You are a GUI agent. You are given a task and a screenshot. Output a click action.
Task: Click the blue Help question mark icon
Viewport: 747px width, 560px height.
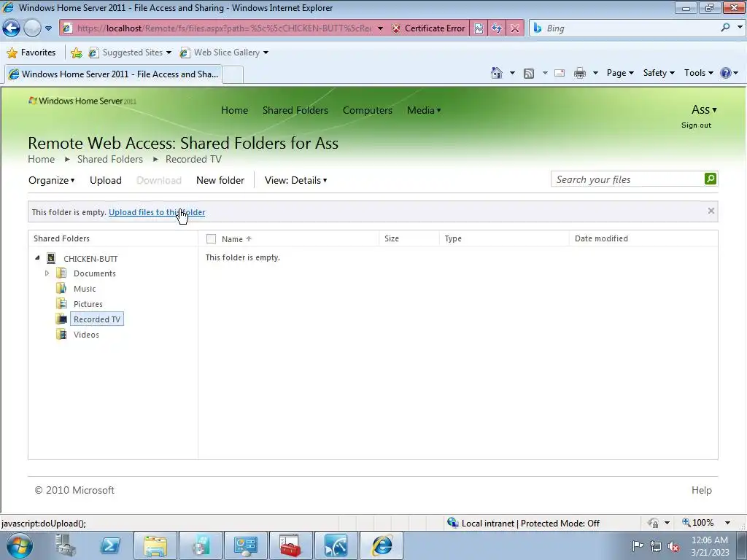pyautogui.click(x=726, y=73)
